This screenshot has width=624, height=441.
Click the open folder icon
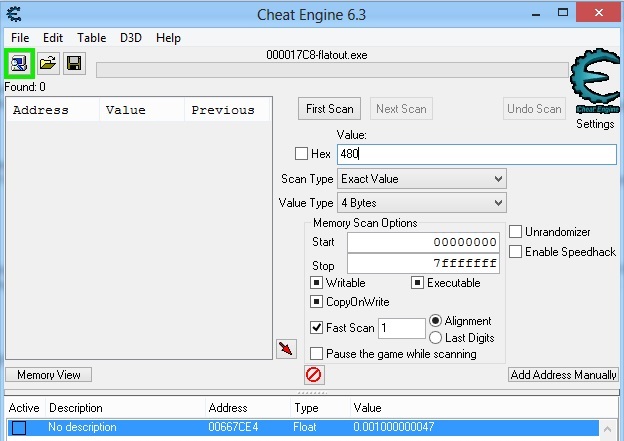pyautogui.click(x=48, y=63)
